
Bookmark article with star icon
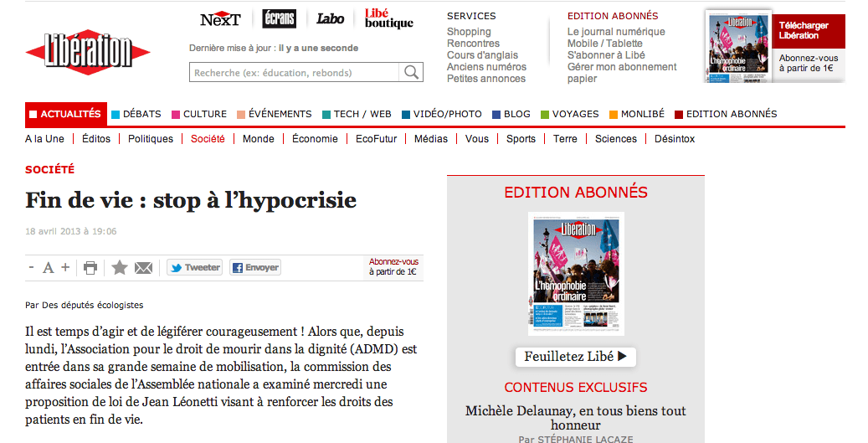click(x=120, y=268)
